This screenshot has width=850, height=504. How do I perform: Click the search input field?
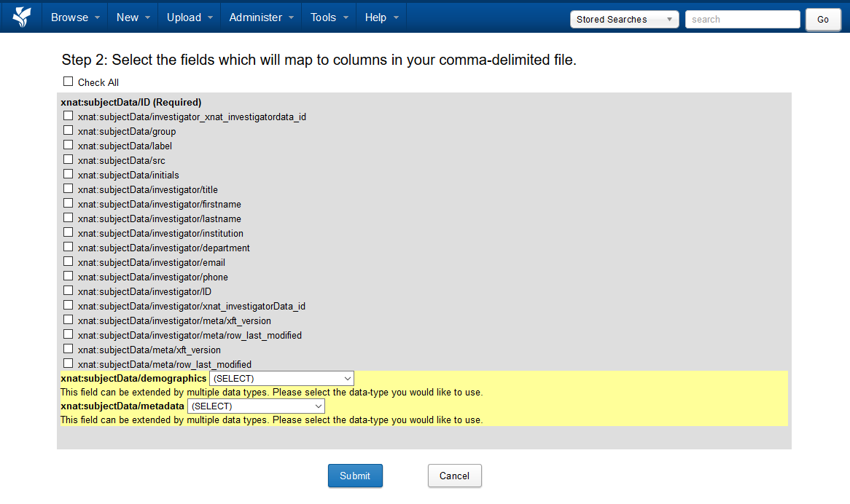point(742,20)
